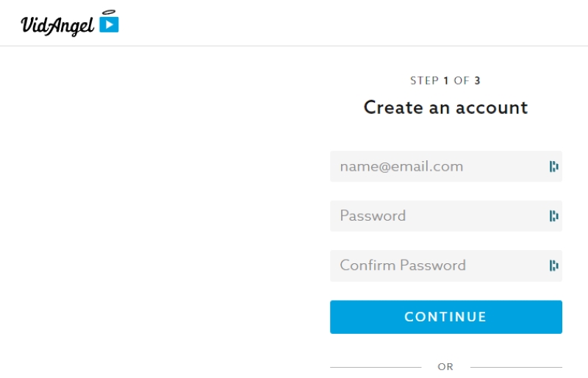Open autofill icon in Password field
Viewport: 588px width, 378px height.
click(x=554, y=215)
